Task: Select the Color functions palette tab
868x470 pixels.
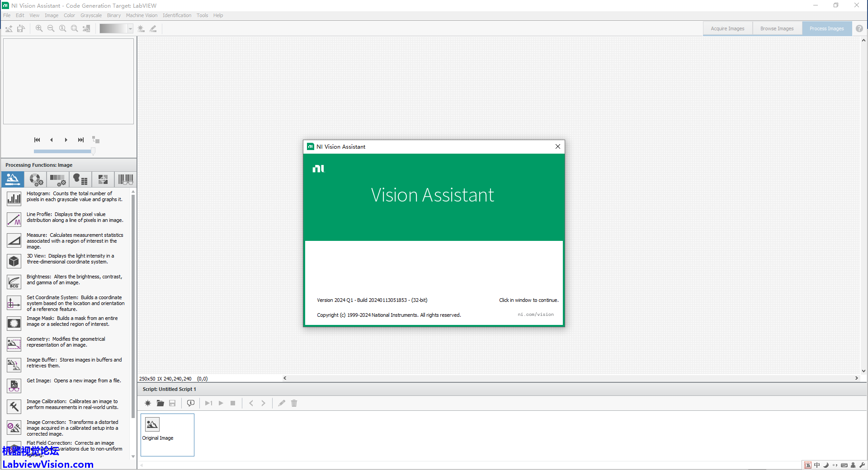Action: [x=36, y=179]
